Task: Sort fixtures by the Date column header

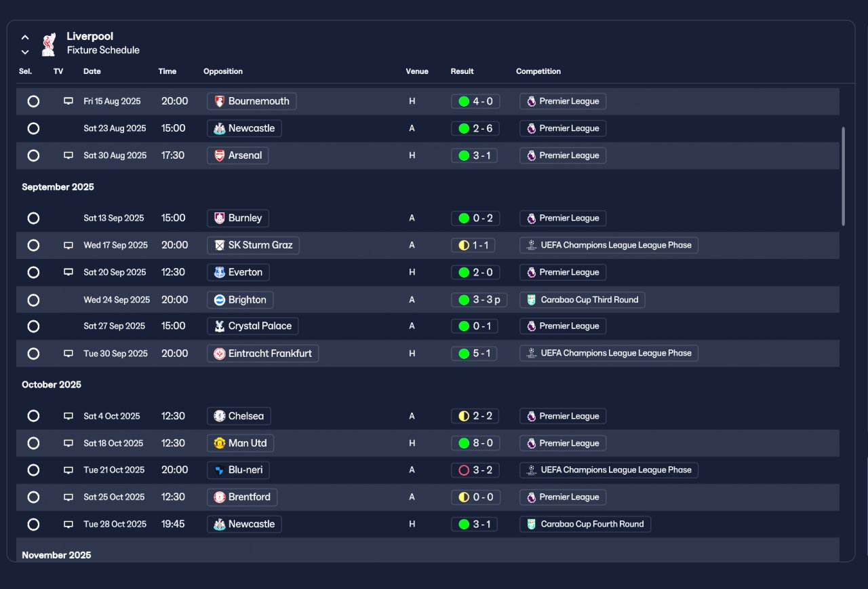Action: tap(92, 71)
